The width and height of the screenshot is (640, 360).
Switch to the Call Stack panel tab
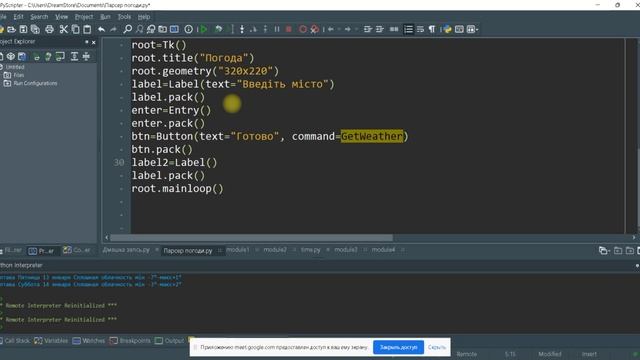[x=17, y=341]
